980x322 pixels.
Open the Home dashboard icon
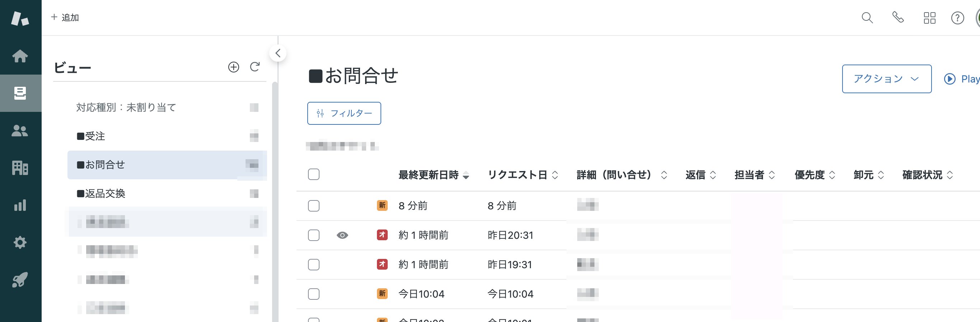(20, 56)
